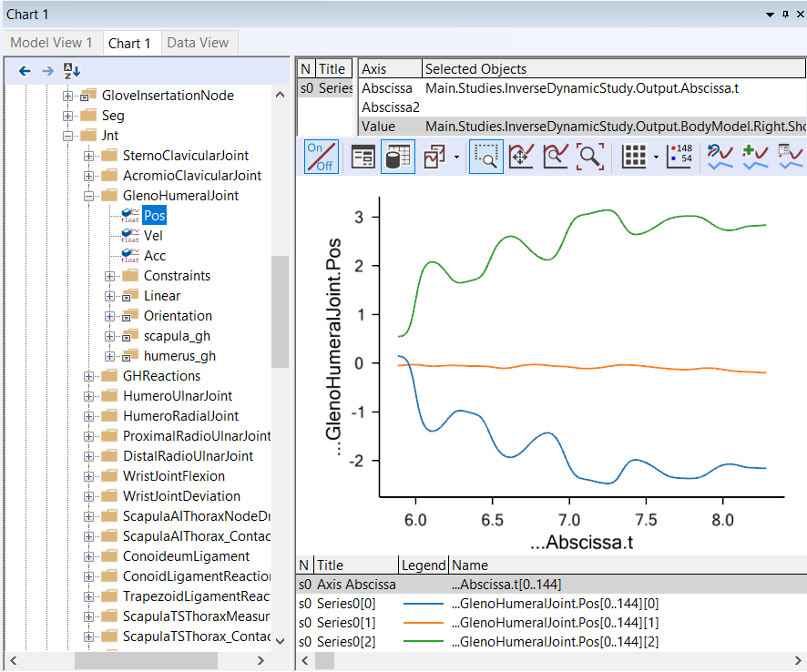Select the ProximalRadioUlnarJoint tree item
This screenshot has width=807, height=672.
click(197, 436)
